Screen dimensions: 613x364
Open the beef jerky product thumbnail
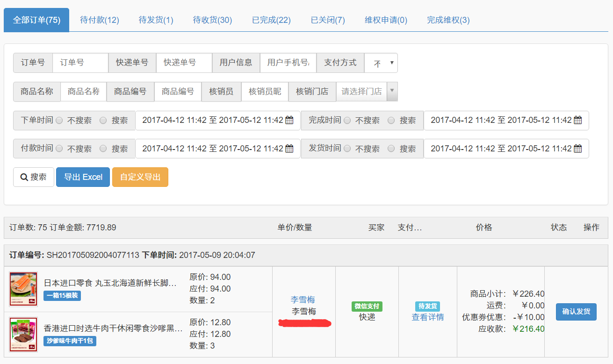click(23, 335)
